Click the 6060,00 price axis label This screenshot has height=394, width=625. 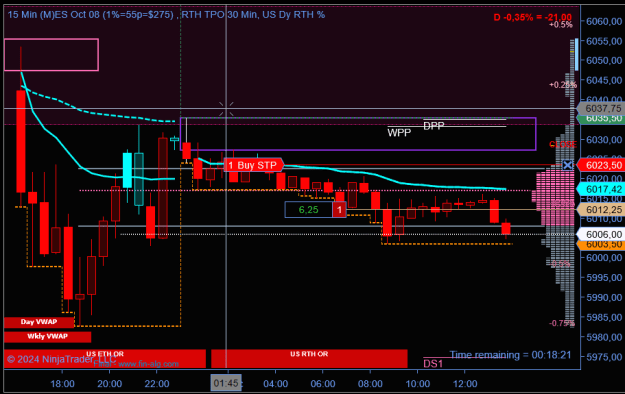(x=604, y=21)
